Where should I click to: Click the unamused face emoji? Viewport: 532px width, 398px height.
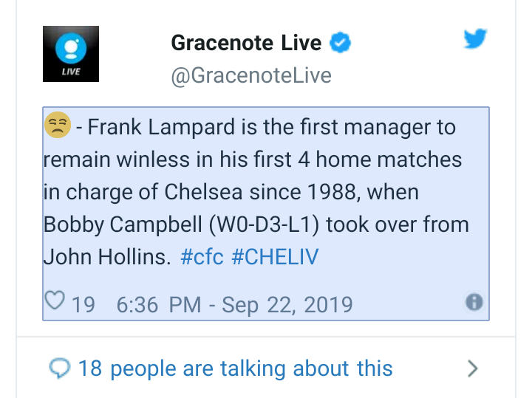(58, 126)
